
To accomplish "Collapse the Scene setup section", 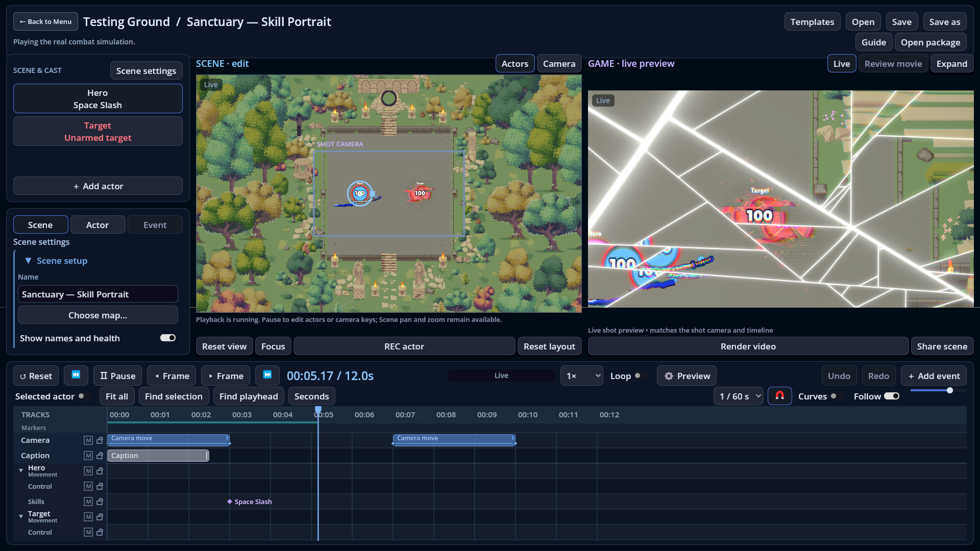I will click(x=28, y=261).
